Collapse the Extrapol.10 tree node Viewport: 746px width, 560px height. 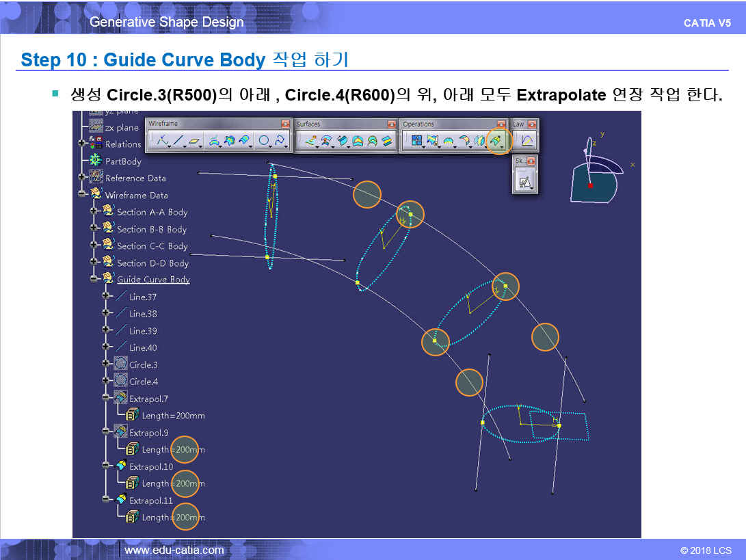pyautogui.click(x=106, y=466)
